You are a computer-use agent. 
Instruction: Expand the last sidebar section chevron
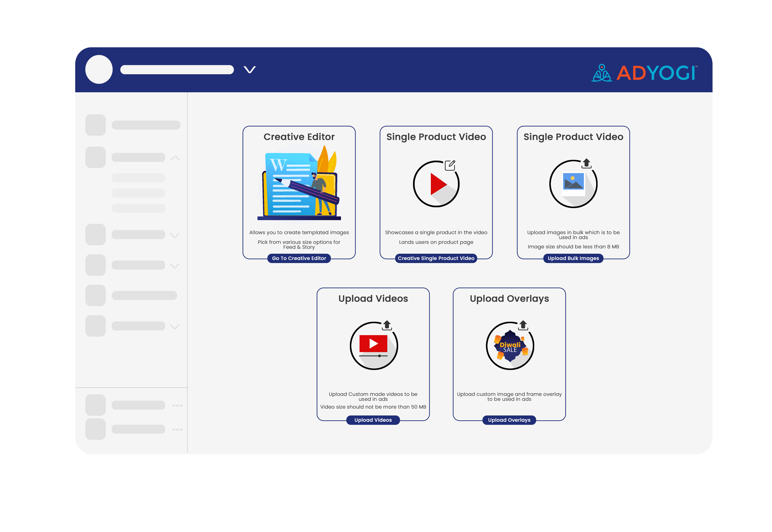coord(175,326)
